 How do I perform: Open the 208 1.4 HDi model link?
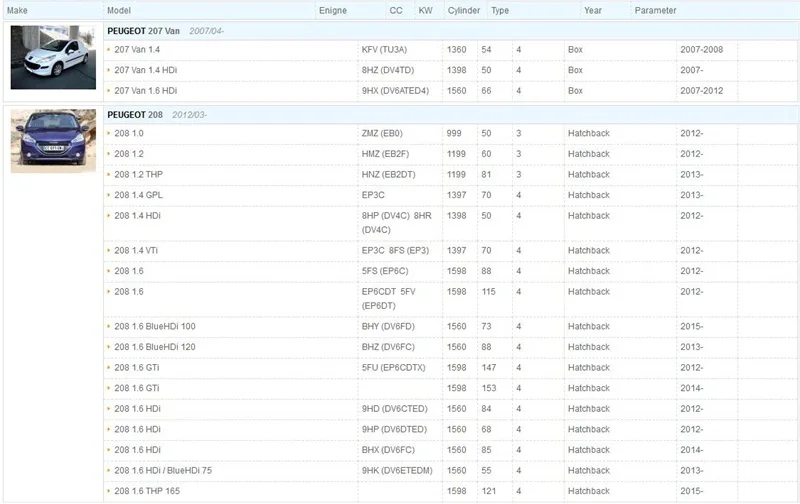click(x=137, y=215)
